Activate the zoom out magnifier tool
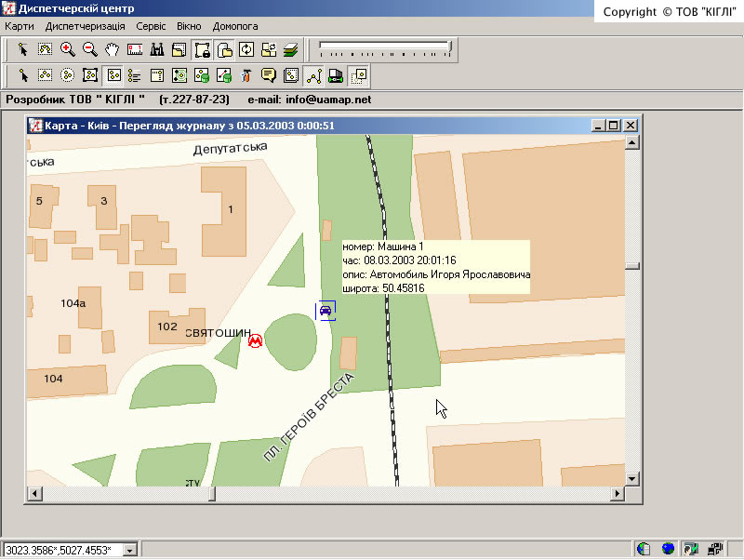This screenshot has width=744, height=560. click(89, 49)
